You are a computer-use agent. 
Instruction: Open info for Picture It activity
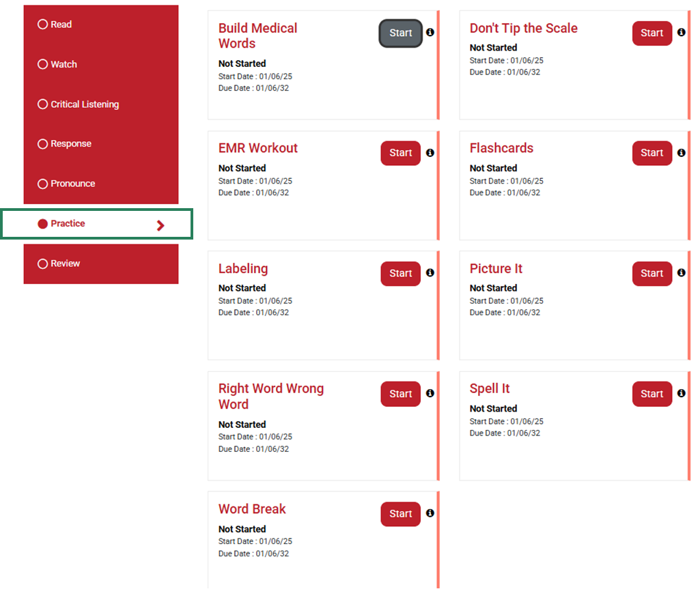pyautogui.click(x=681, y=272)
